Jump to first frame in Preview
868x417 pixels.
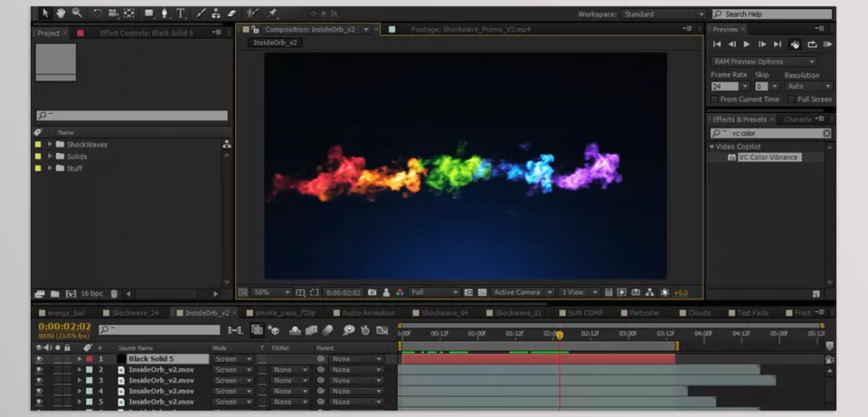[x=717, y=44]
